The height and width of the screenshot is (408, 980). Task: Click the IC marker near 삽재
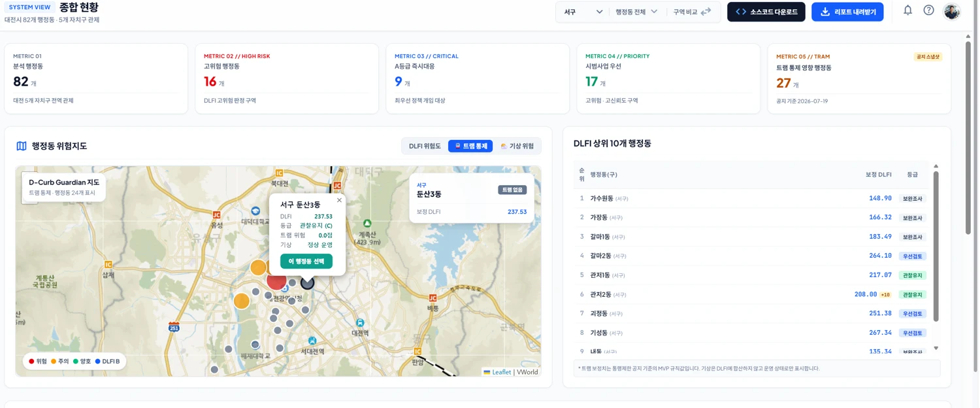coord(108,265)
